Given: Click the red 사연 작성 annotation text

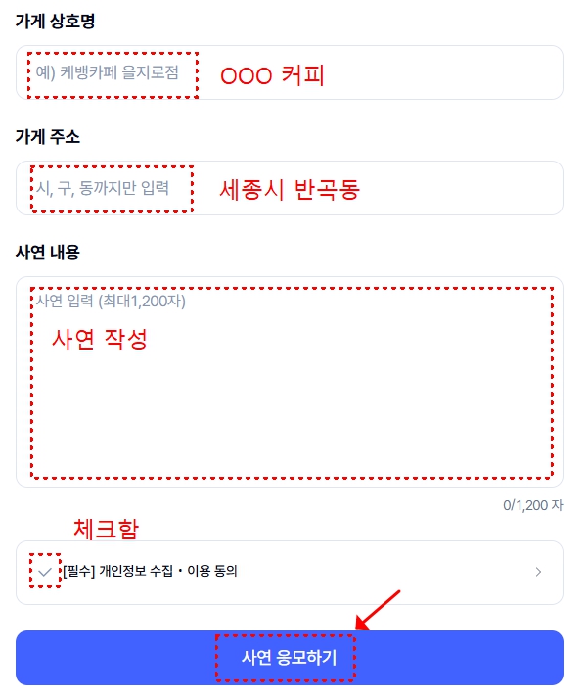Looking at the screenshot, I should (x=100, y=339).
